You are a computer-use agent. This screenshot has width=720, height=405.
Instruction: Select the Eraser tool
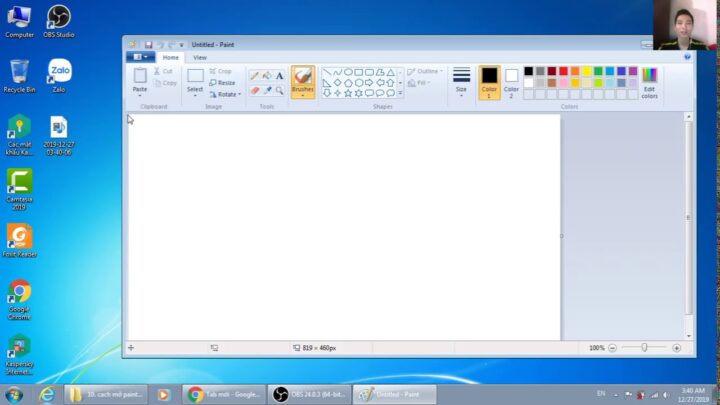click(254, 90)
